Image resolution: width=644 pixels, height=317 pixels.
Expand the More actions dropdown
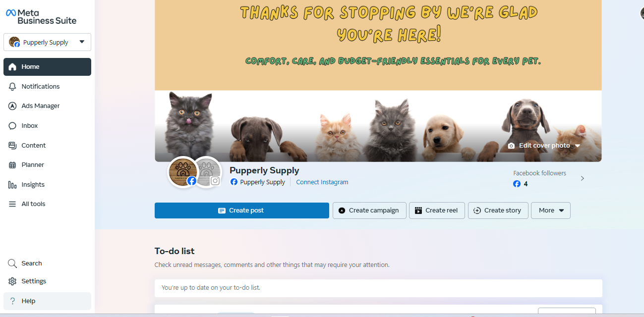tap(551, 211)
